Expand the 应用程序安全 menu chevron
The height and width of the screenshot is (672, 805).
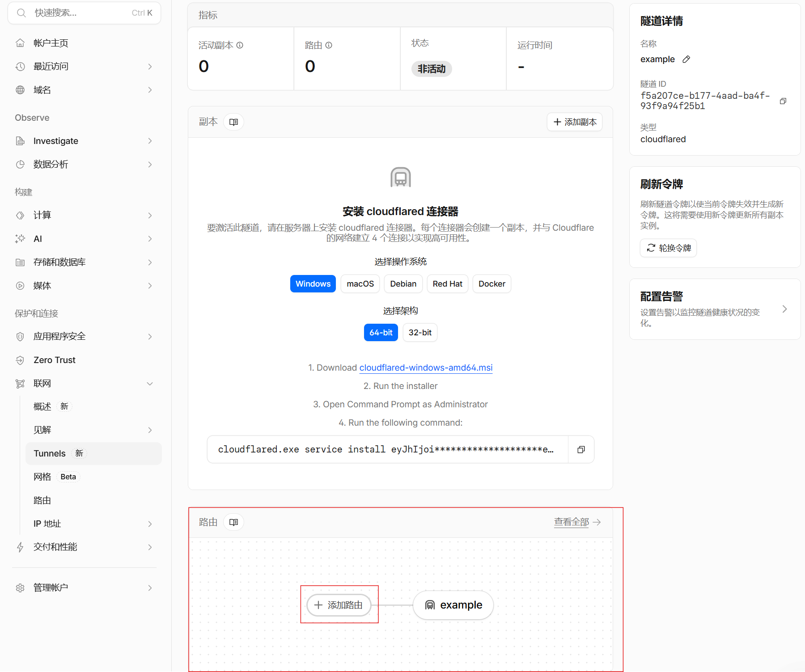coord(150,337)
